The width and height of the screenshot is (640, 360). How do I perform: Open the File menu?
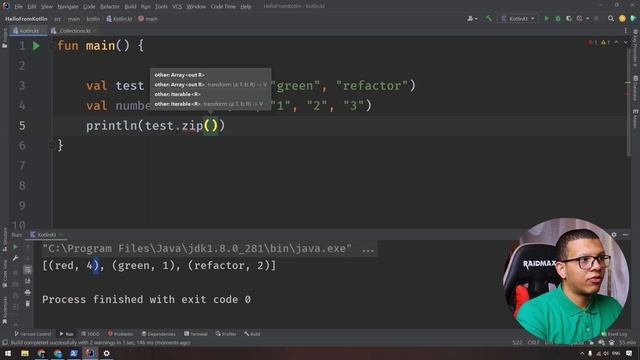[18, 7]
